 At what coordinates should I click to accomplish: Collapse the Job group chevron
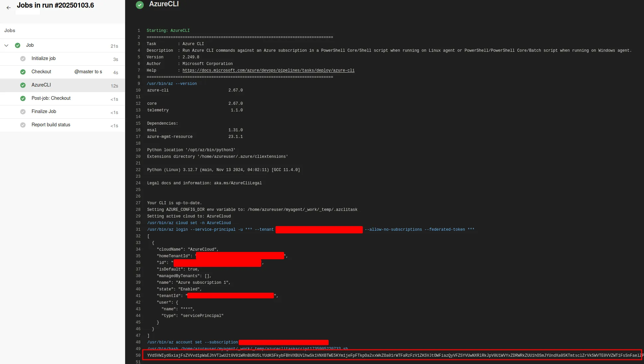(x=6, y=45)
